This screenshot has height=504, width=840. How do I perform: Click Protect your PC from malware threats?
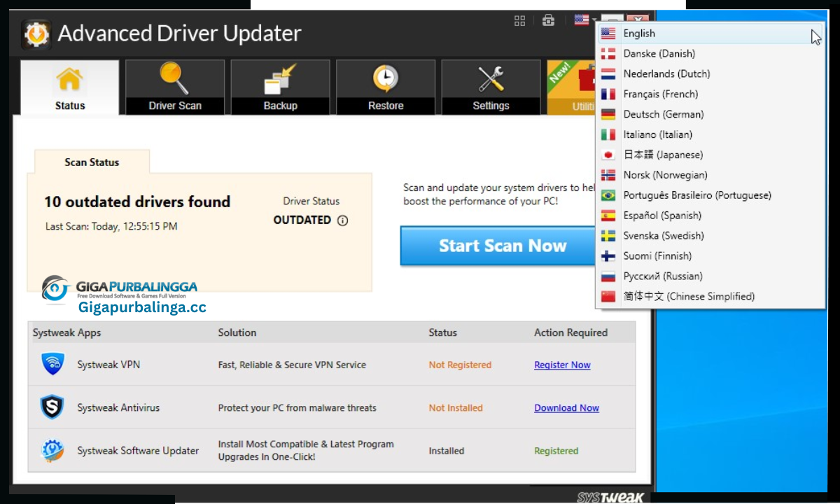(x=297, y=408)
